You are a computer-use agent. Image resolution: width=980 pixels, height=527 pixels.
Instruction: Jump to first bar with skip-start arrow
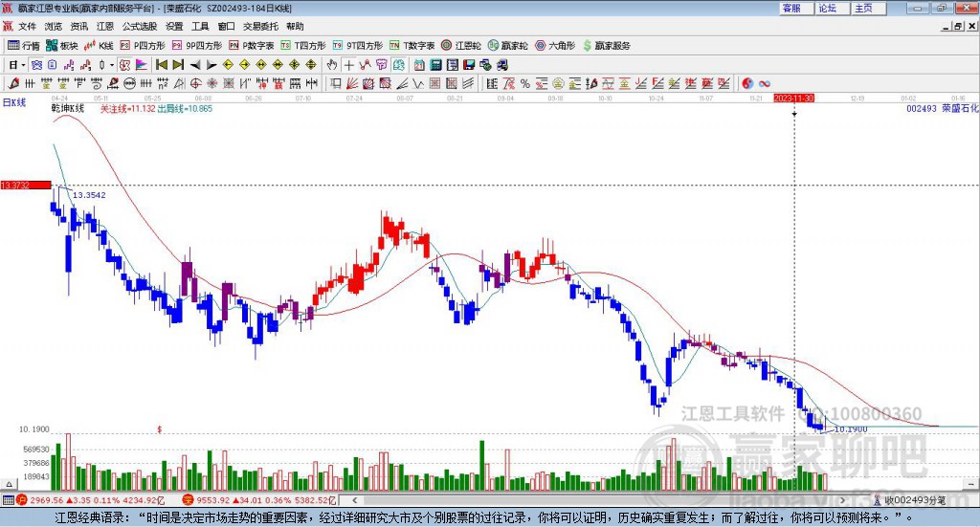(x=162, y=64)
